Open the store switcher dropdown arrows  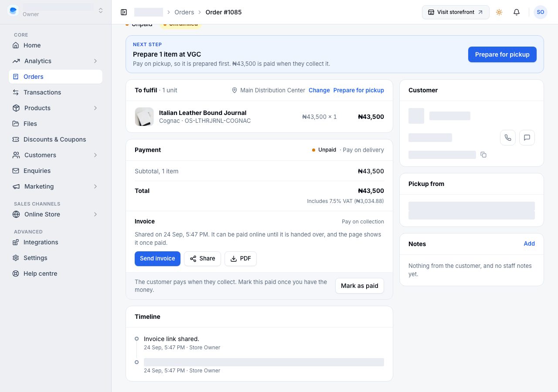(101, 10)
